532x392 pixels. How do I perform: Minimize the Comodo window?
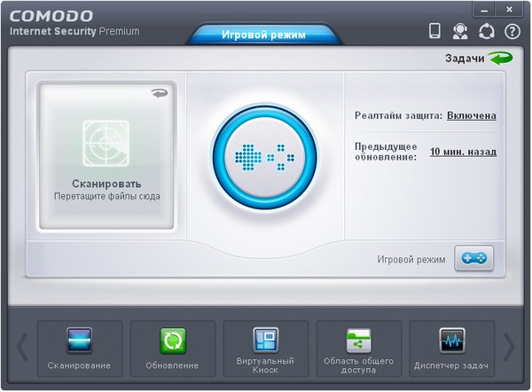click(484, 10)
